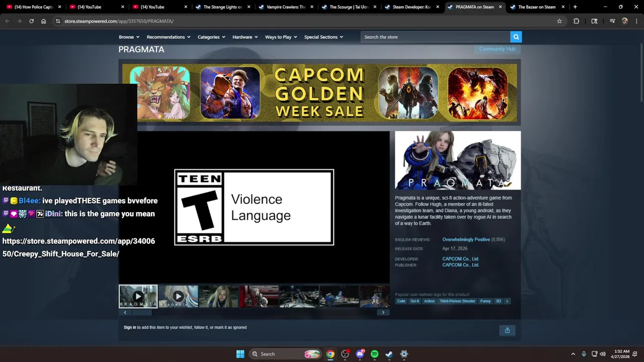Viewport: 644px width, 362px height.
Task: Click the PRAGMATA header capsule image
Action: point(458,160)
